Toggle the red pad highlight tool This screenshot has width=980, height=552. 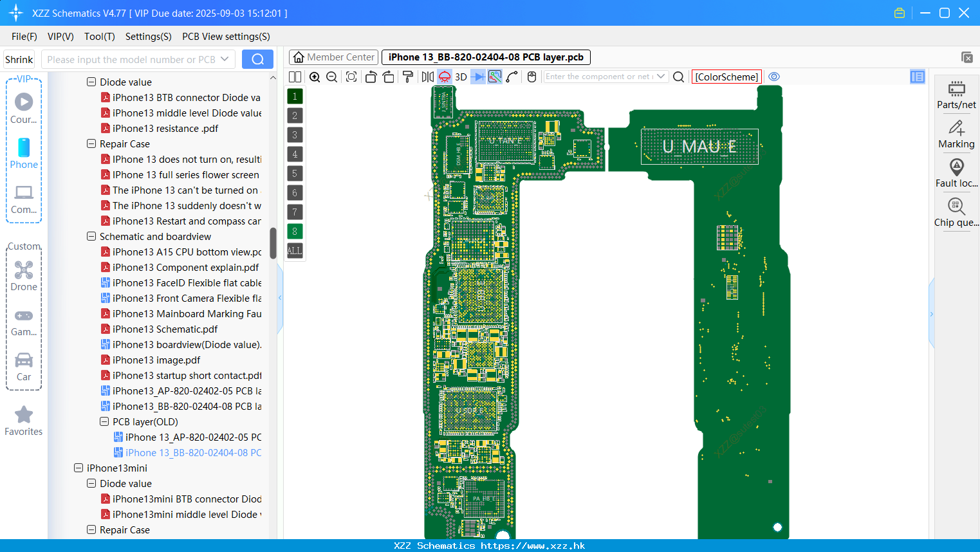445,77
